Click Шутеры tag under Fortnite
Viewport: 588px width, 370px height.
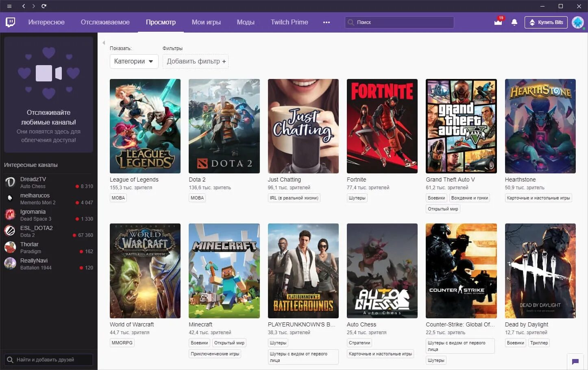[x=357, y=198]
